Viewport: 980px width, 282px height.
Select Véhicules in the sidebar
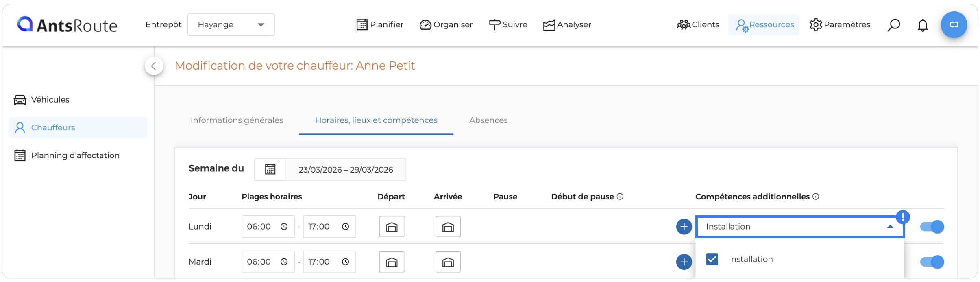(78, 100)
